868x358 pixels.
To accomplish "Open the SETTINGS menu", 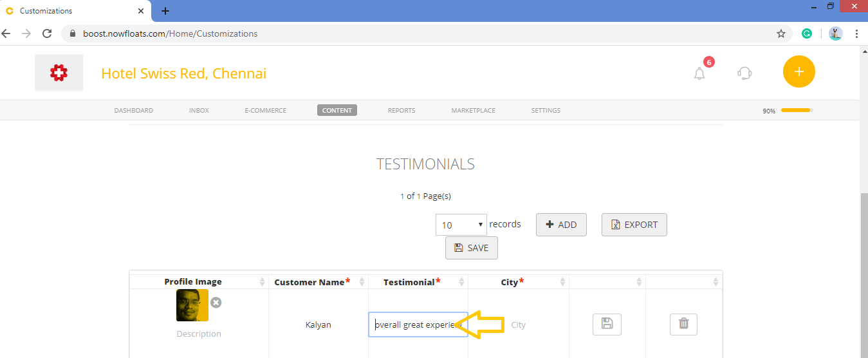I will pyautogui.click(x=546, y=110).
